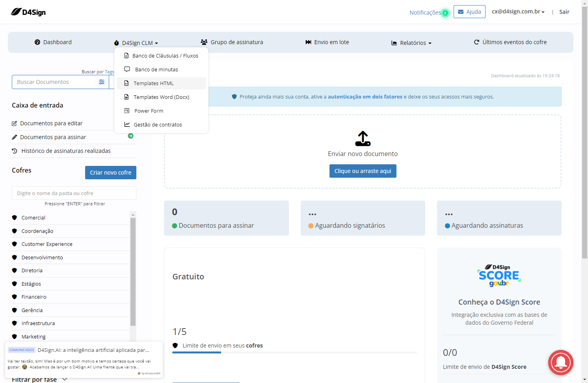Click the edit icon for Documentos para editar

pyautogui.click(x=15, y=123)
